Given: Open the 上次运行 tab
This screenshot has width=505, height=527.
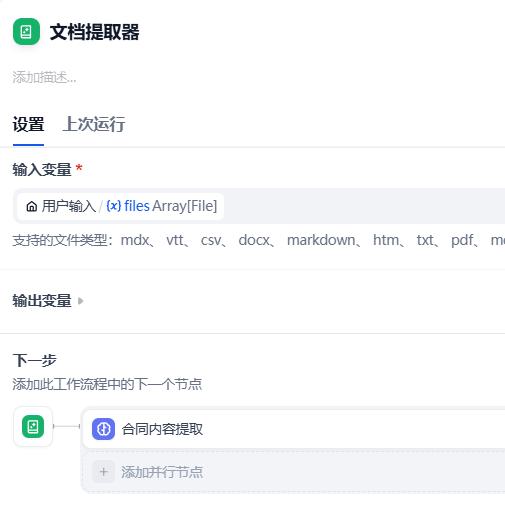Looking at the screenshot, I should [94, 124].
